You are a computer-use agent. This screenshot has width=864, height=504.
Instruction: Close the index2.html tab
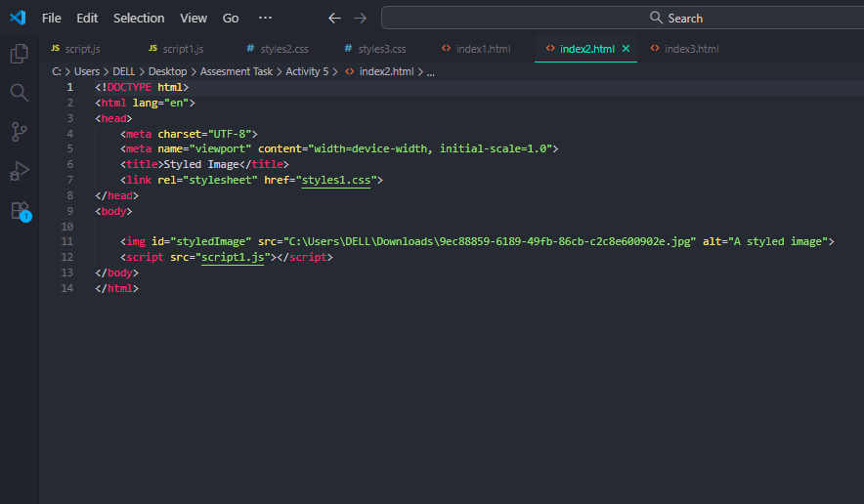click(626, 49)
